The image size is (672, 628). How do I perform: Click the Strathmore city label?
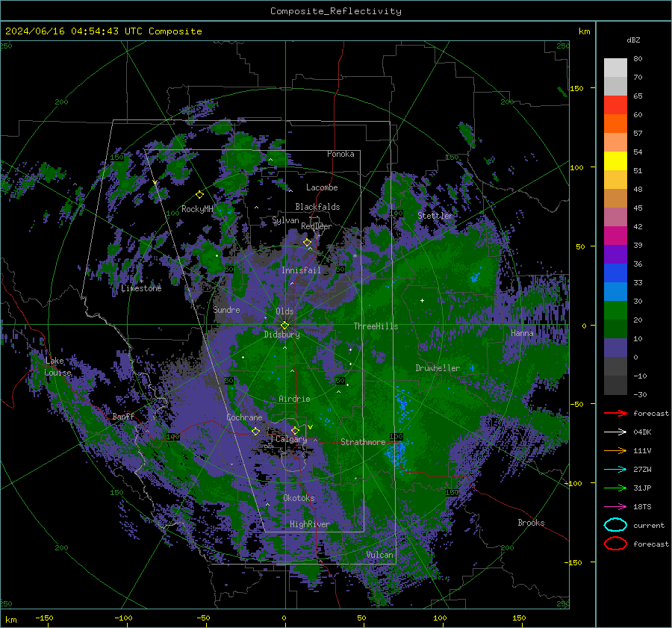(363, 442)
